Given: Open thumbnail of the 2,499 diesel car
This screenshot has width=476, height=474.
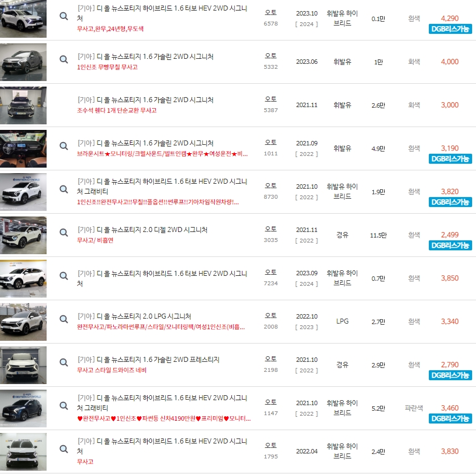Looking at the screenshot, I should (23, 235).
